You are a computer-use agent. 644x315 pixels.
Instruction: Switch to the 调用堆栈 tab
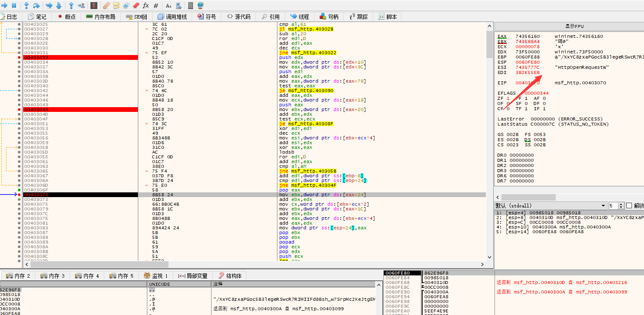point(172,17)
